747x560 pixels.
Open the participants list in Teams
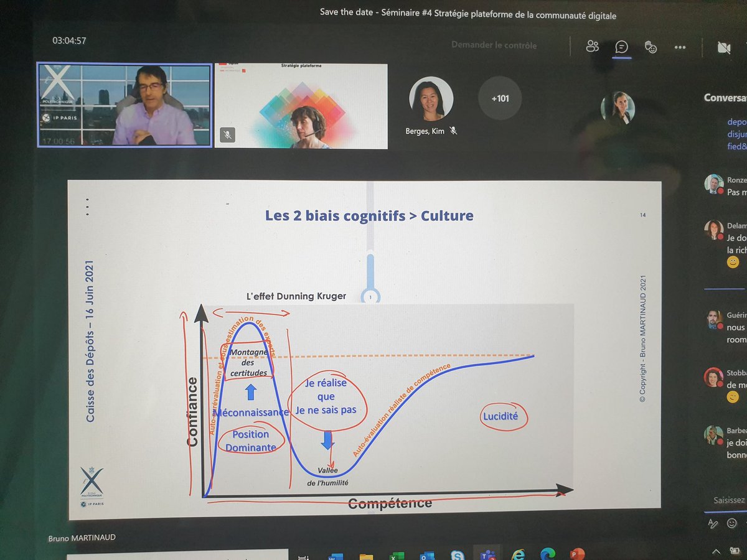[592, 46]
